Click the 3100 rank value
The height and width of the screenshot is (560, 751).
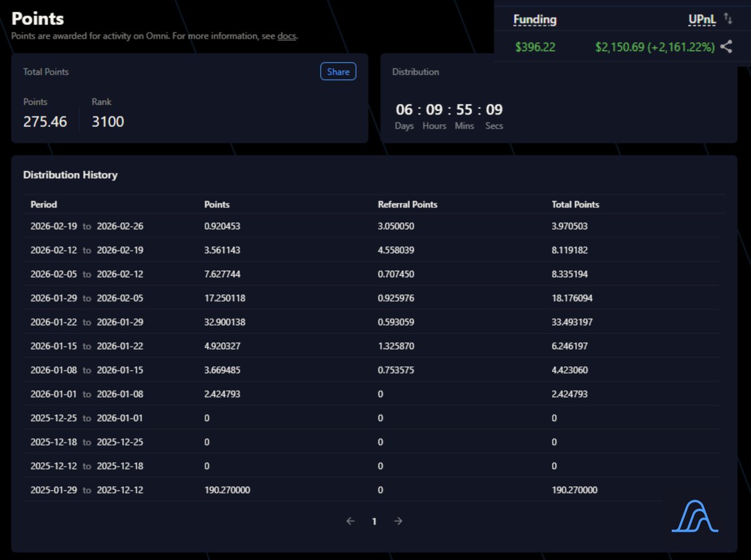[108, 121]
